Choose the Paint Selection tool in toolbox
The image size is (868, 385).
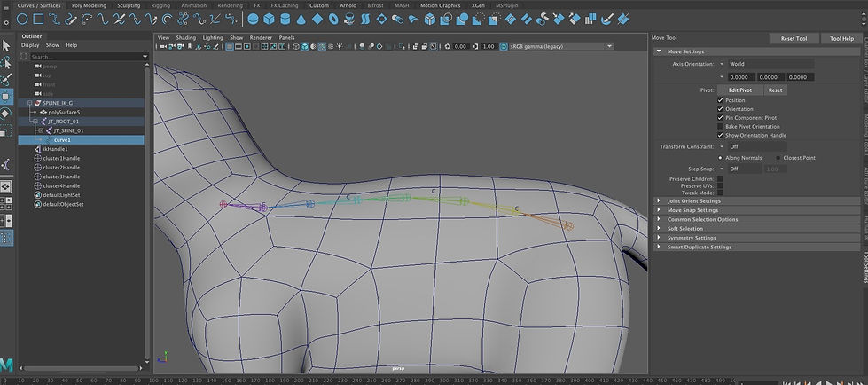6,80
